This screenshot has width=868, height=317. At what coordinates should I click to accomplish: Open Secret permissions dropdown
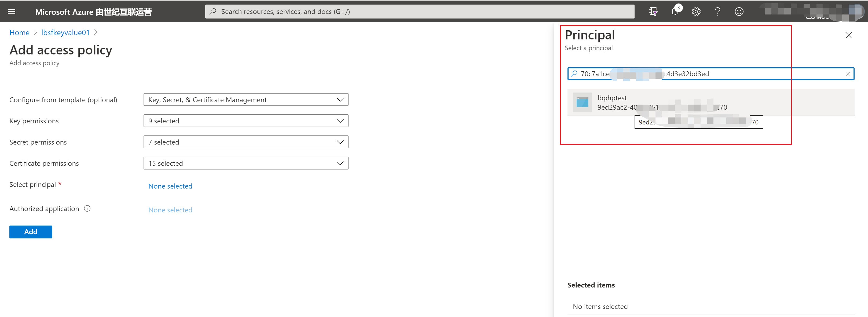(246, 142)
